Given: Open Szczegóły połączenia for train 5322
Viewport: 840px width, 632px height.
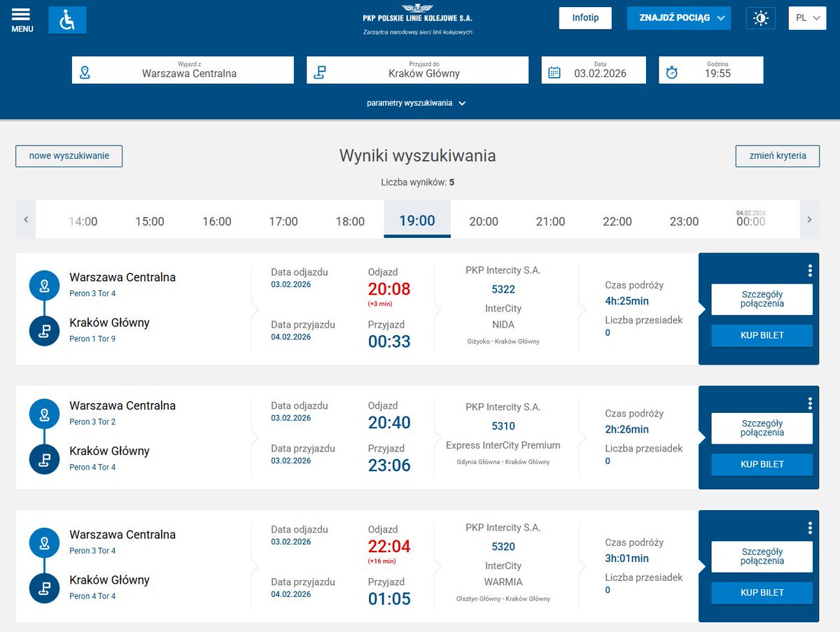Looking at the screenshot, I should click(762, 300).
